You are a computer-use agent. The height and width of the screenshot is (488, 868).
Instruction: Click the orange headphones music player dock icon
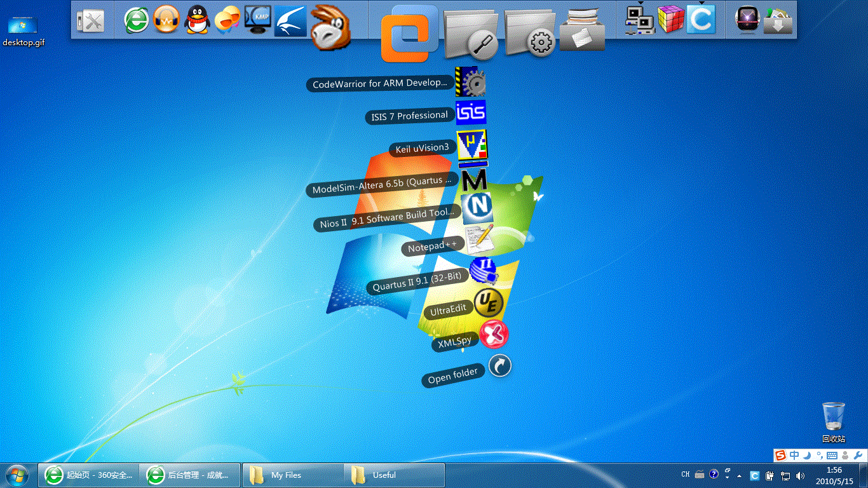pyautogui.click(x=167, y=20)
